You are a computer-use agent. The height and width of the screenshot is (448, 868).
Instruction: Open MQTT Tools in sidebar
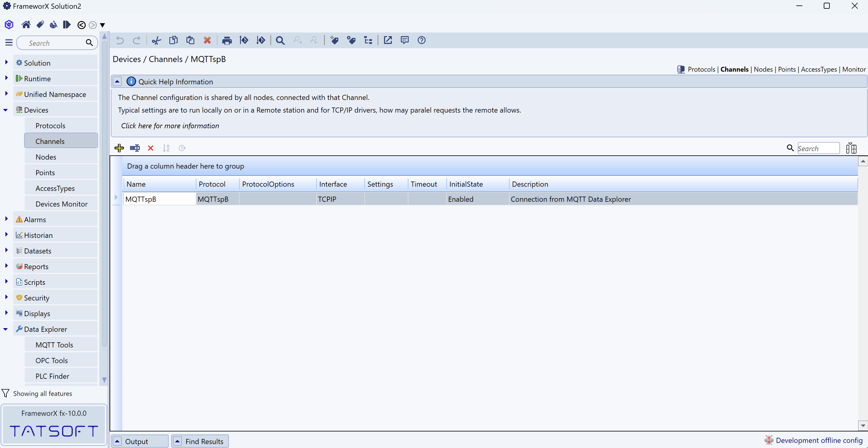tap(61, 345)
